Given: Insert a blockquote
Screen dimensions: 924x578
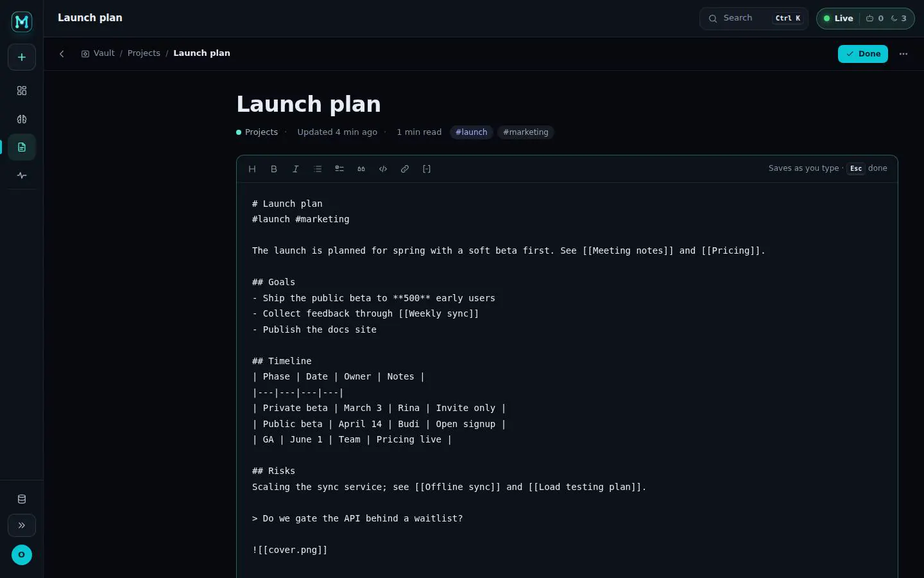Looking at the screenshot, I should point(361,169).
